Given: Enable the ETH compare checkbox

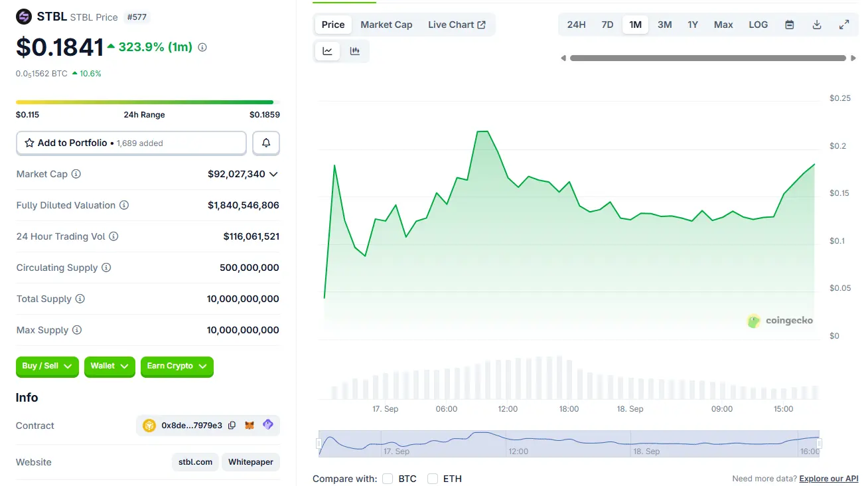Looking at the screenshot, I should tap(433, 479).
